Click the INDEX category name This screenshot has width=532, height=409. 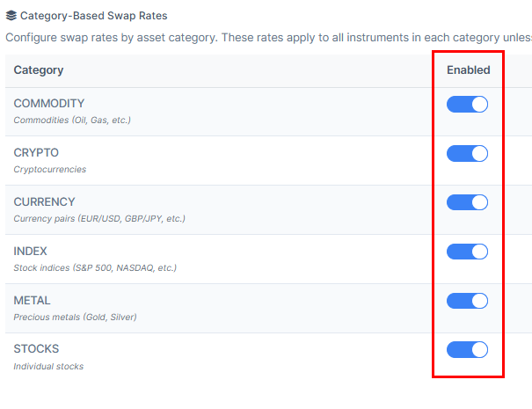click(31, 252)
